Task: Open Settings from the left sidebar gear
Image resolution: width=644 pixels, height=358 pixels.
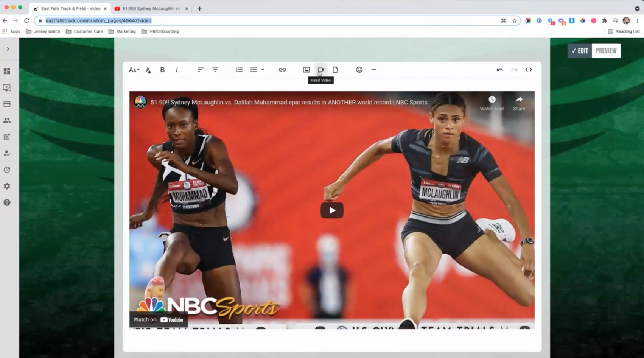Action: (7, 186)
